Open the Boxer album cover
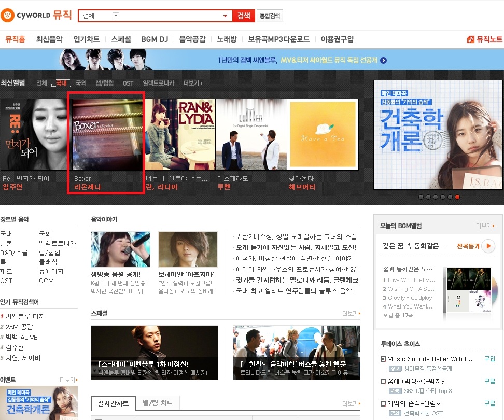This screenshot has width=504, height=420. pos(107,135)
